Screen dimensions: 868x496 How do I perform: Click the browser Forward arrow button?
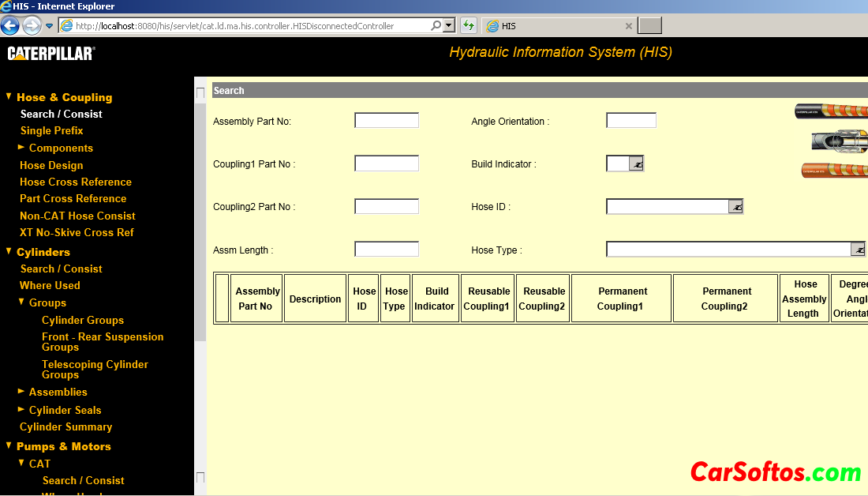32,26
